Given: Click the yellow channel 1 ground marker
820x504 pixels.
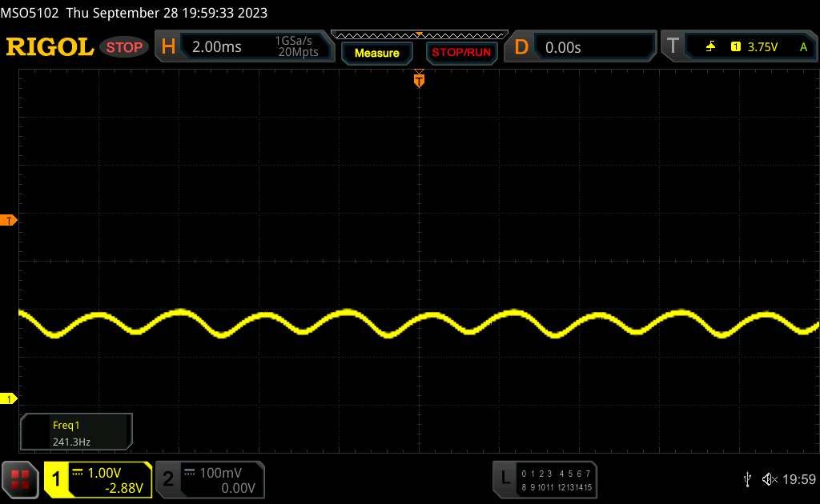Looking at the screenshot, I should point(8,399).
